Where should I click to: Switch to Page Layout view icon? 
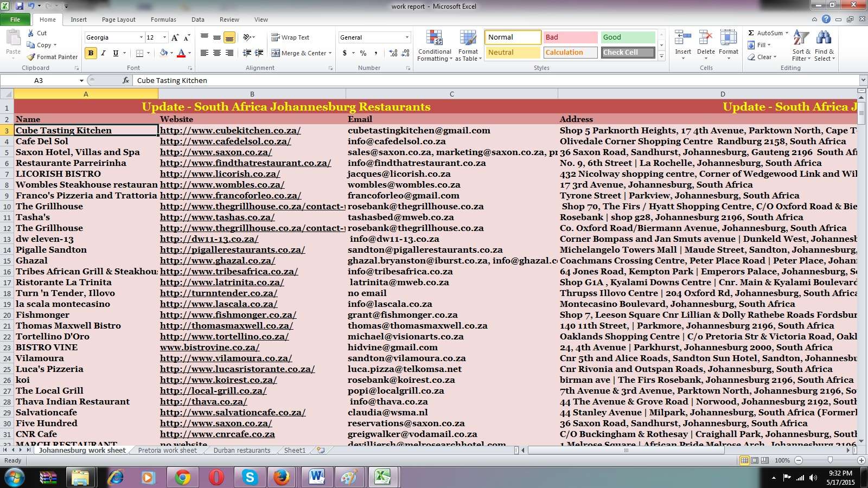[755, 460]
